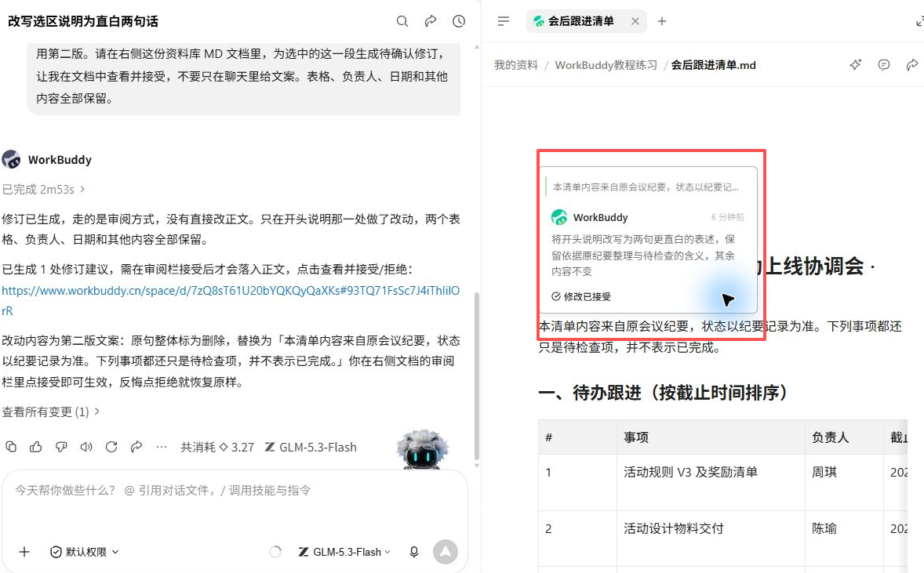Send the message with arrow button
Screen dimensions: 924x573
[446, 552]
